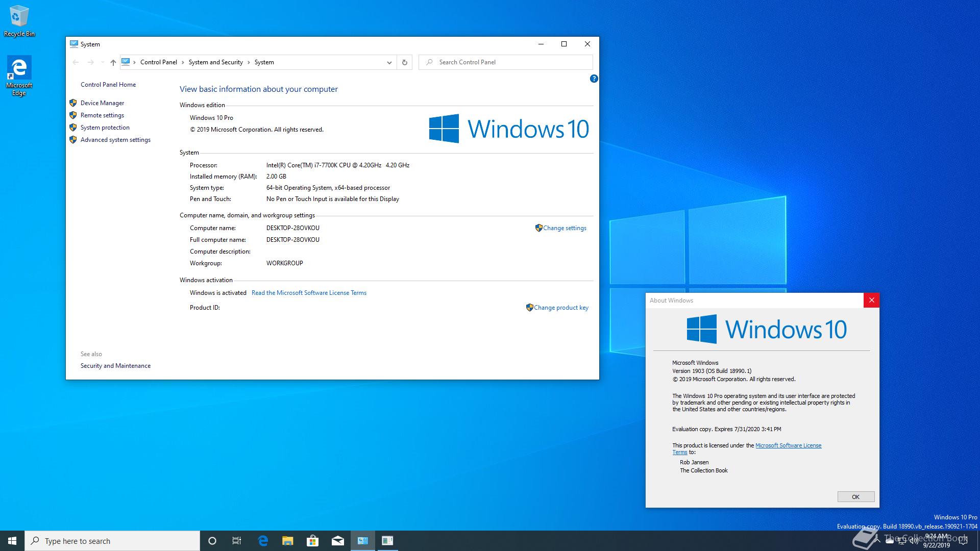Screen dimensions: 980x551
Task: Expand chevron after System and Security breadcrumb
Action: click(x=249, y=62)
